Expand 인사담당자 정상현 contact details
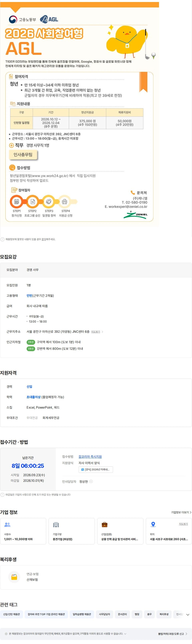This screenshot has height=644, width=192. coord(91,482)
